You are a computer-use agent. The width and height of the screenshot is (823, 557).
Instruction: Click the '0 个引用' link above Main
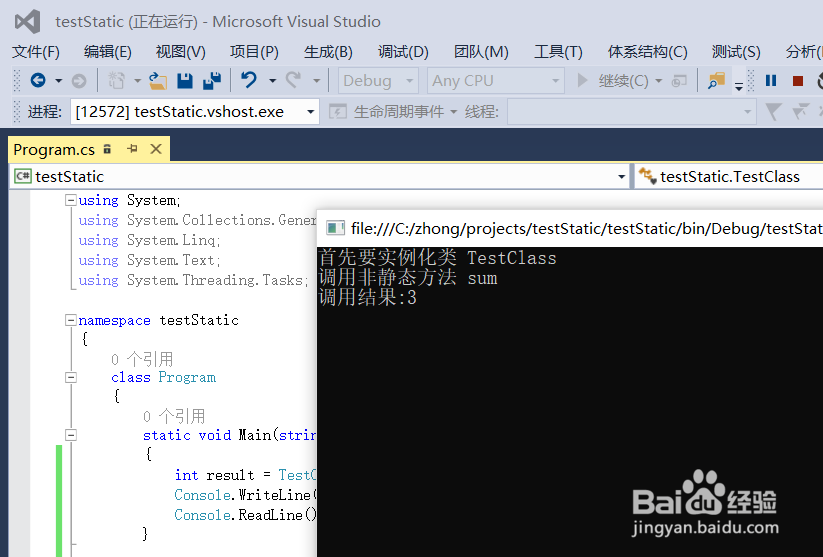tap(174, 416)
